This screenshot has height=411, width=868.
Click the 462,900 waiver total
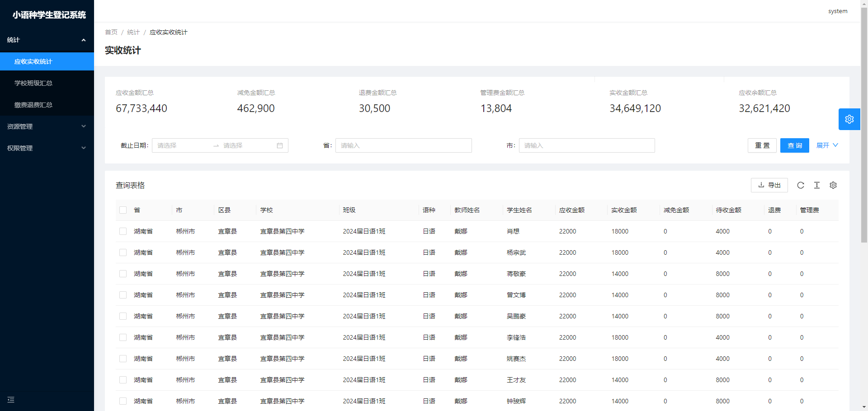point(256,108)
